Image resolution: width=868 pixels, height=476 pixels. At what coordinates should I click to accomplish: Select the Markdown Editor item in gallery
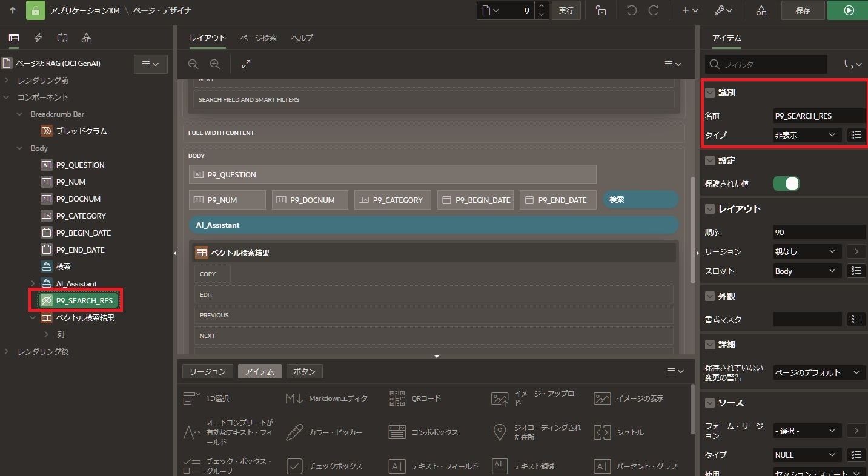(x=326, y=398)
